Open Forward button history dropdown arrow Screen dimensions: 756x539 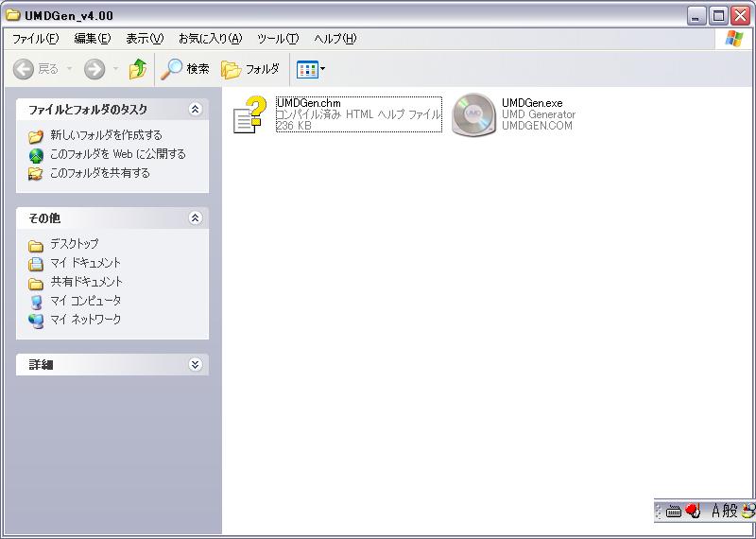click(x=115, y=69)
